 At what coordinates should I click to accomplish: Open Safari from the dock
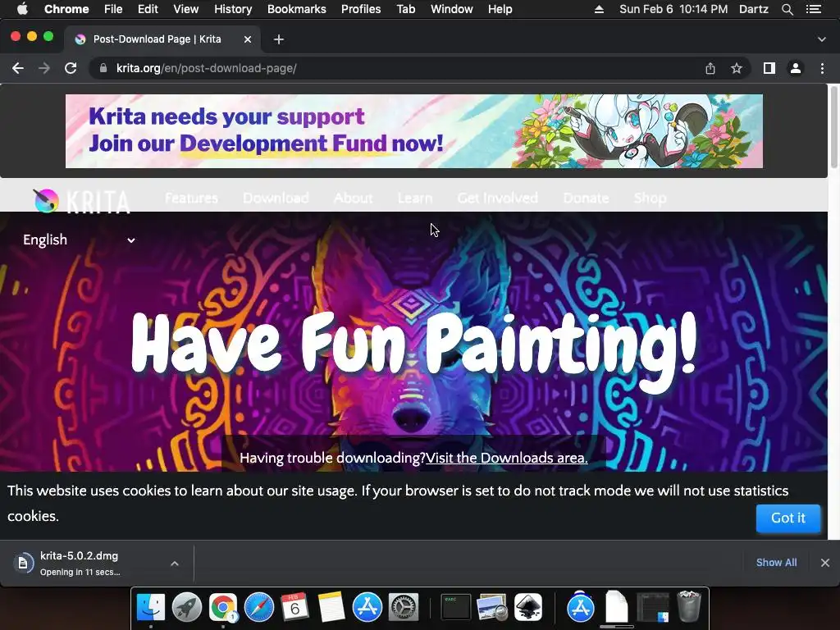pos(258,607)
